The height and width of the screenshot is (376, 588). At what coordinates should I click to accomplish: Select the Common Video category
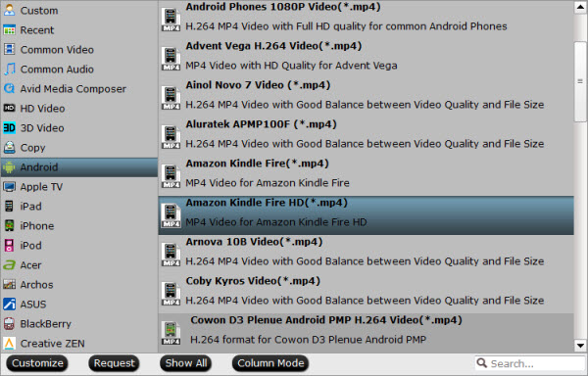(x=79, y=49)
